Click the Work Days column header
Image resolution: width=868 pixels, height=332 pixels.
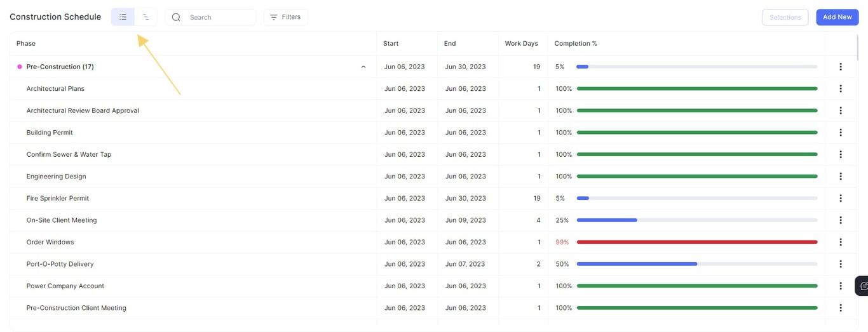(521, 43)
